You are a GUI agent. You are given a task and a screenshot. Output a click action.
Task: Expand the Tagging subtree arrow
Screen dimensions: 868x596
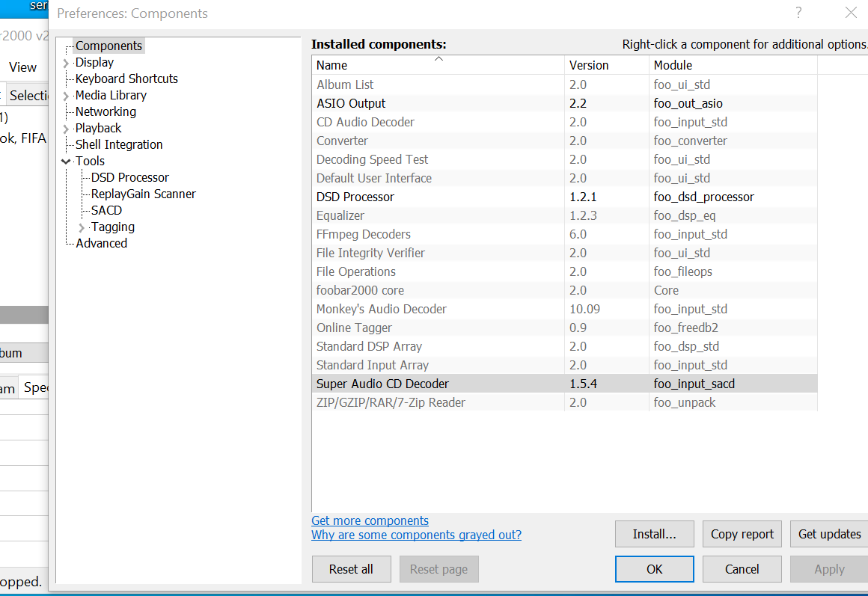coord(82,227)
